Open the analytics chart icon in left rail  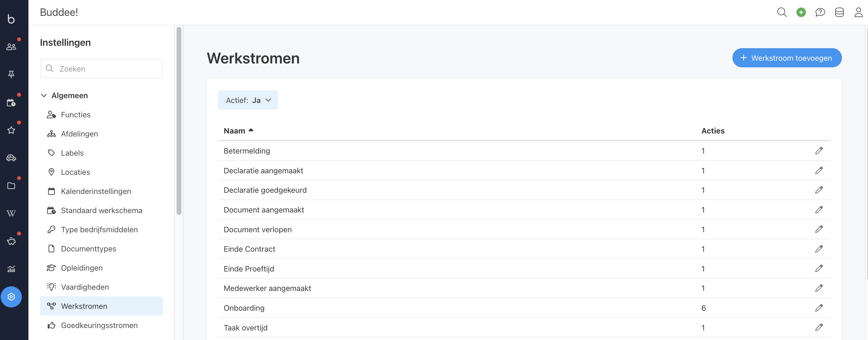pyautogui.click(x=11, y=269)
